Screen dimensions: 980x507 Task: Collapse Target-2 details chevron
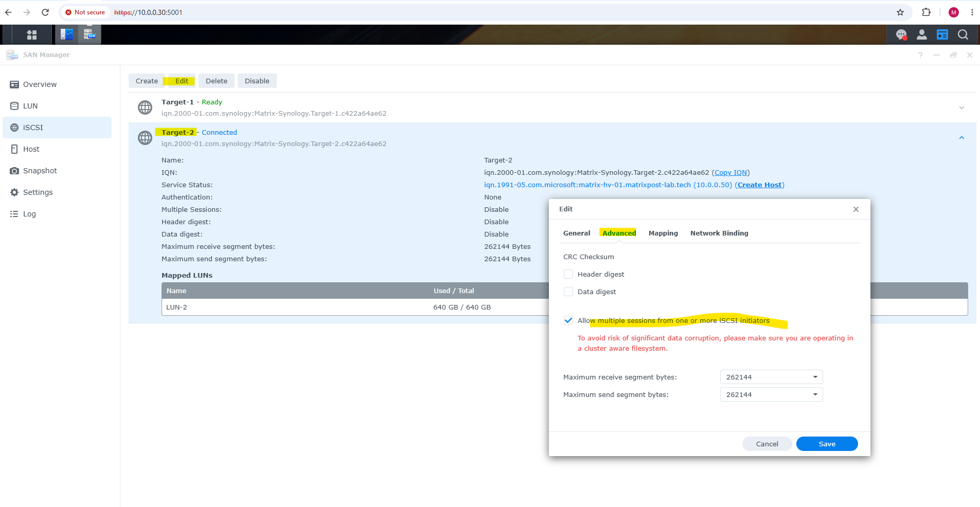(x=961, y=138)
